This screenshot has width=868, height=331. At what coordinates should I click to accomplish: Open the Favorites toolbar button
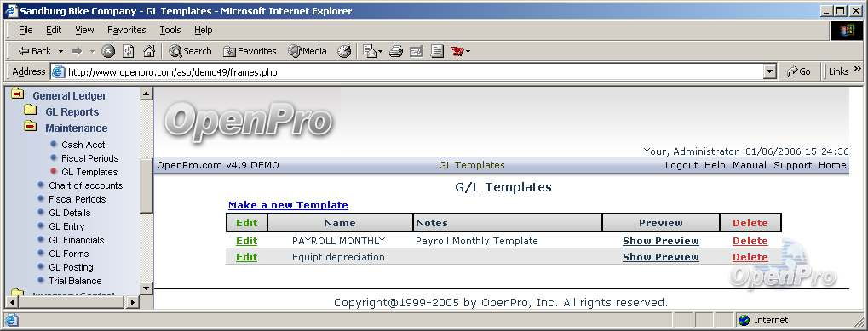coord(250,51)
